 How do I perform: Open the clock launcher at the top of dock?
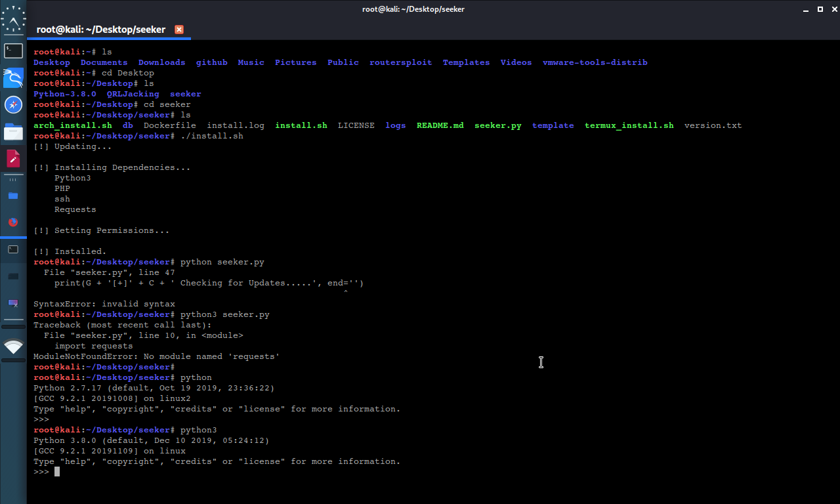(x=13, y=19)
